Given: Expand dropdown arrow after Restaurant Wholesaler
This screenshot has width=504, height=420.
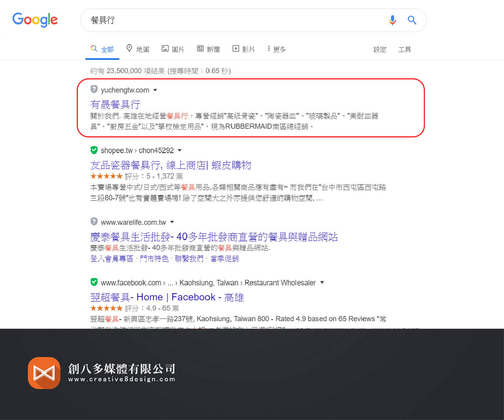Looking at the screenshot, I should click(322, 283).
